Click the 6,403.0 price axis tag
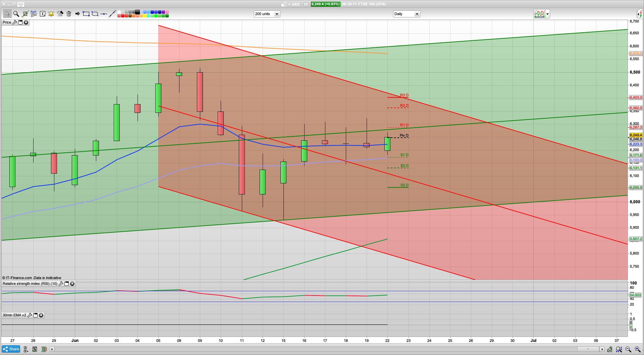 (x=636, y=98)
